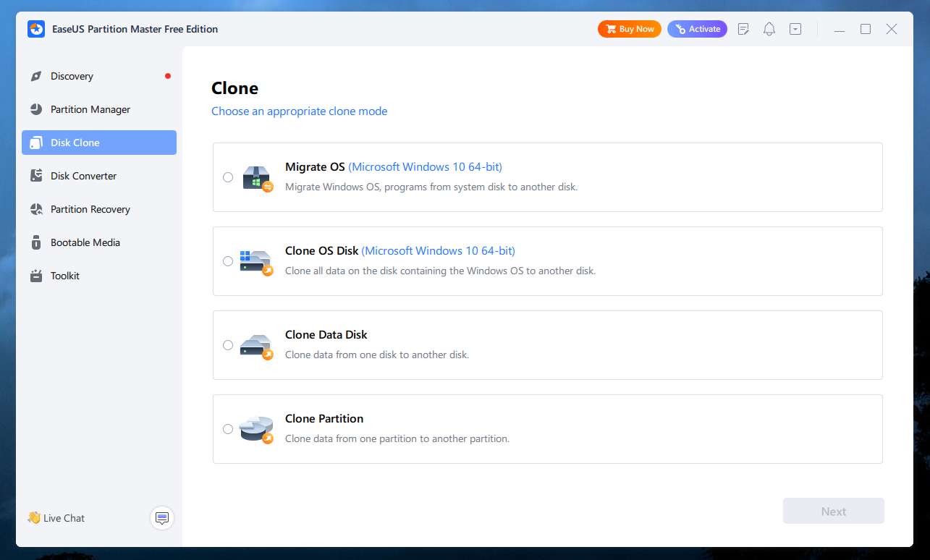Click the Buy Now button

point(629,29)
